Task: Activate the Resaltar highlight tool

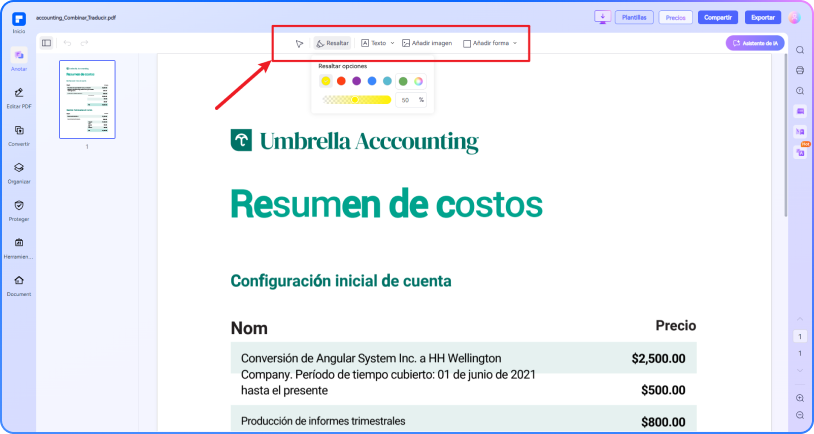Action: pyautogui.click(x=332, y=43)
